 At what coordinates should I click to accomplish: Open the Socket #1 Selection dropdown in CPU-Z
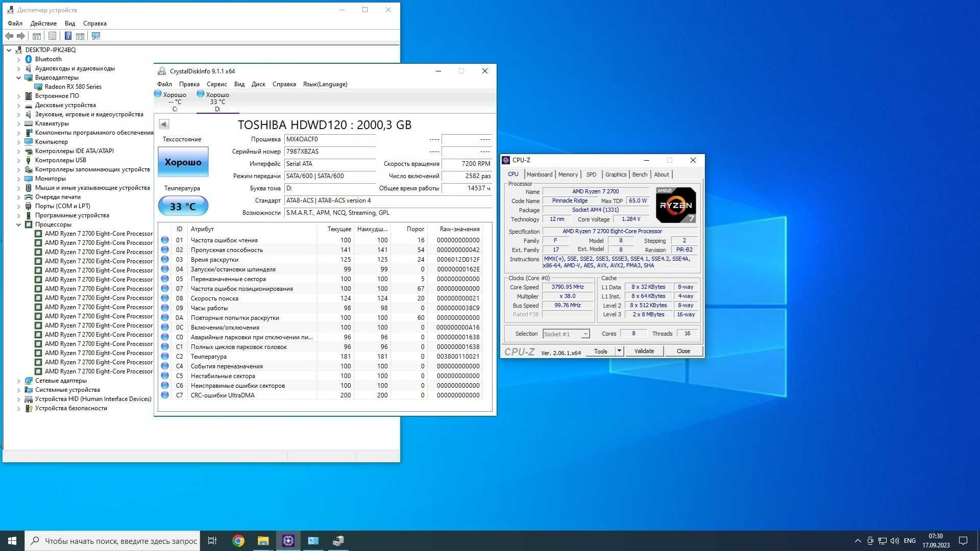585,334
